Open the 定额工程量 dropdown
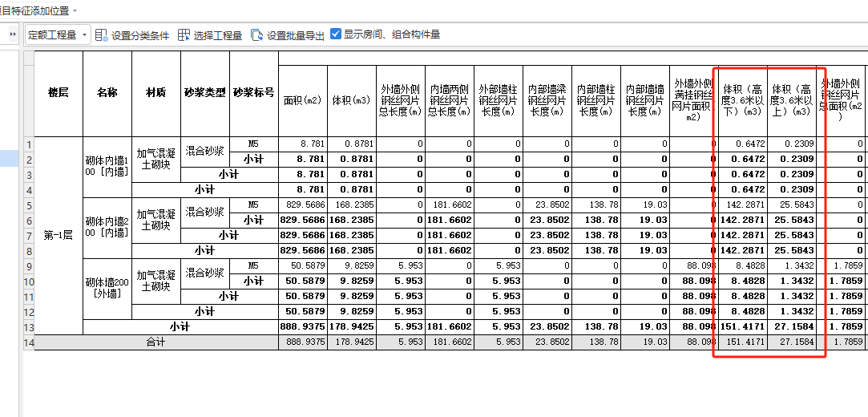The height and width of the screenshot is (417, 868). (x=57, y=35)
